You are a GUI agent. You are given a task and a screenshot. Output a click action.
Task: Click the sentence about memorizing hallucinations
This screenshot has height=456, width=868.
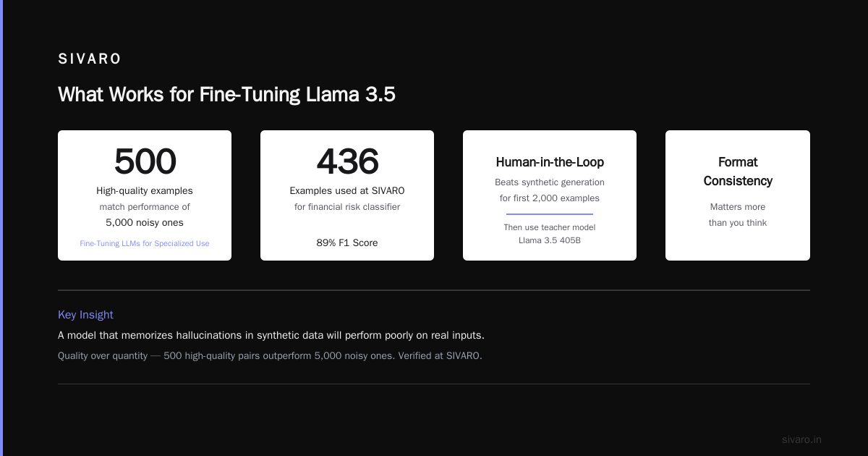point(271,336)
